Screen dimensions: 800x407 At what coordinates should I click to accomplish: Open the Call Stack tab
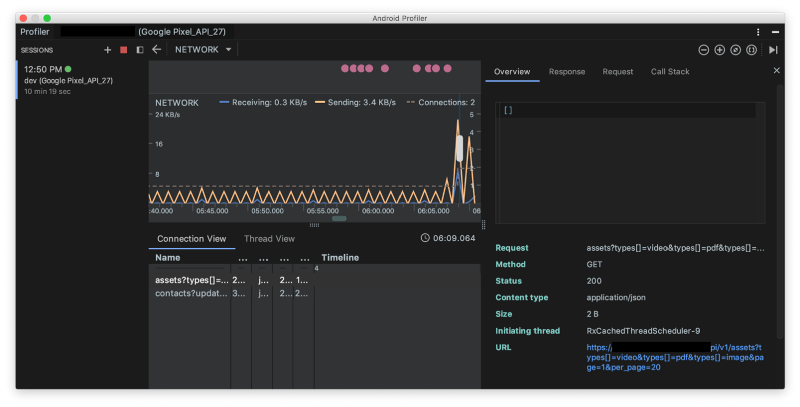(x=670, y=72)
